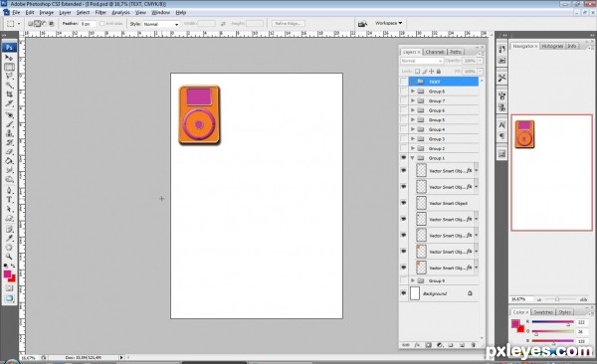Select the Rectangular Marquee tool

[x=9, y=67]
